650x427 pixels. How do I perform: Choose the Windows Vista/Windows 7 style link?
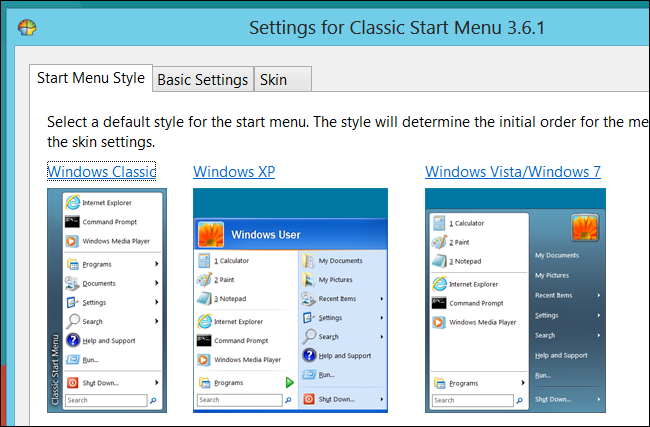(513, 172)
